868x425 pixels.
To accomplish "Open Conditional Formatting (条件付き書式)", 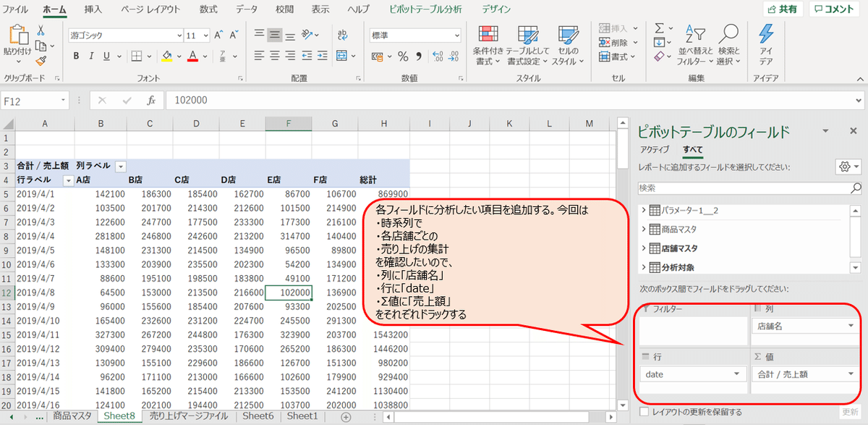I will [x=488, y=45].
